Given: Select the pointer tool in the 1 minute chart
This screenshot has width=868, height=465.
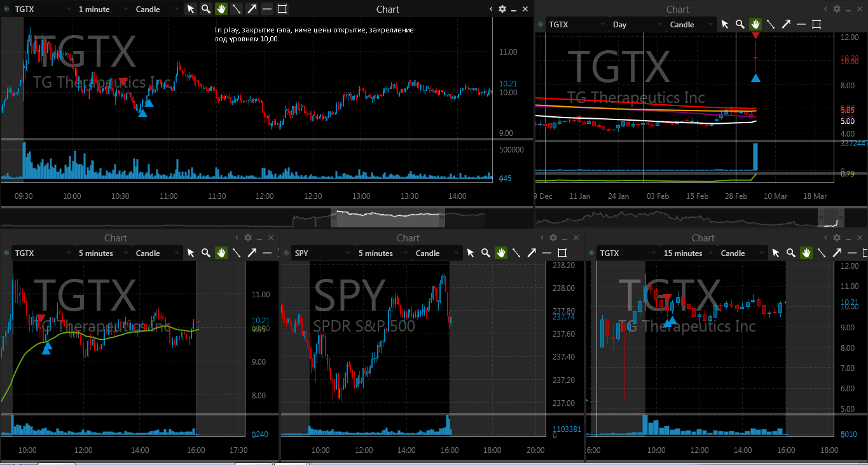Looking at the screenshot, I should (191, 9).
